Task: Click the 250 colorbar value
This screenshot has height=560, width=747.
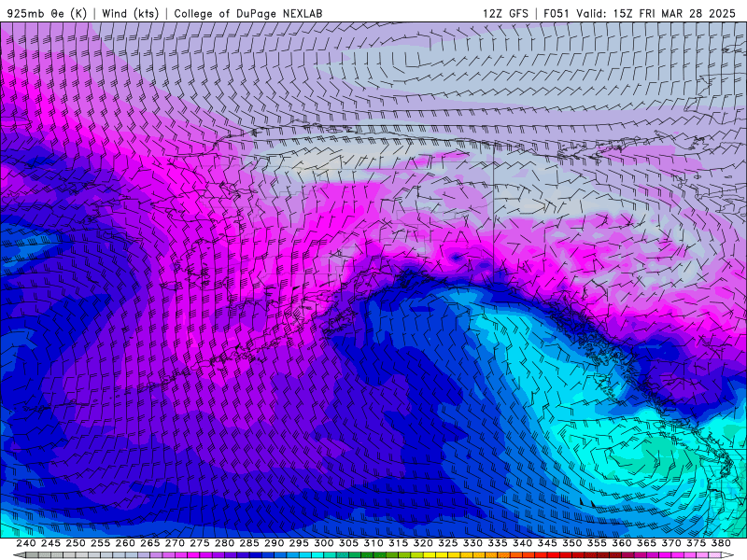Action: pyautogui.click(x=76, y=543)
